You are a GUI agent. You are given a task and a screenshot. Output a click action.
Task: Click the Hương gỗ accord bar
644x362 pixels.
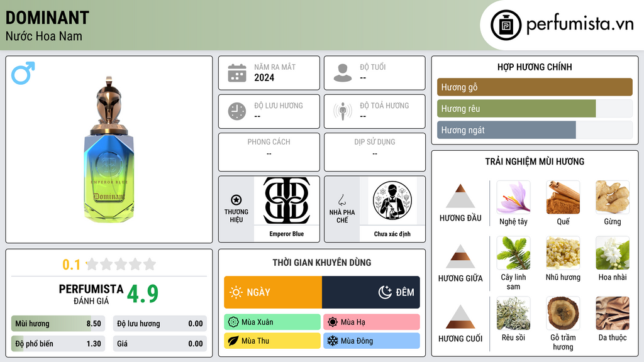[x=535, y=87]
